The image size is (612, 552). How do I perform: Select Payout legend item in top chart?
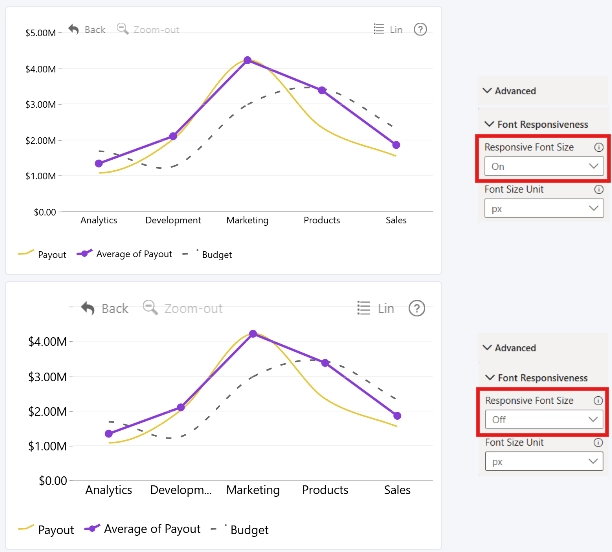42,255
